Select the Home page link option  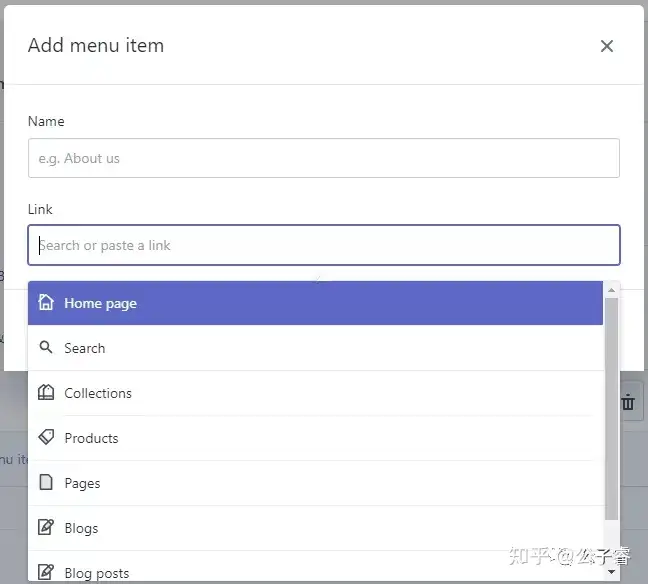tap(315, 303)
